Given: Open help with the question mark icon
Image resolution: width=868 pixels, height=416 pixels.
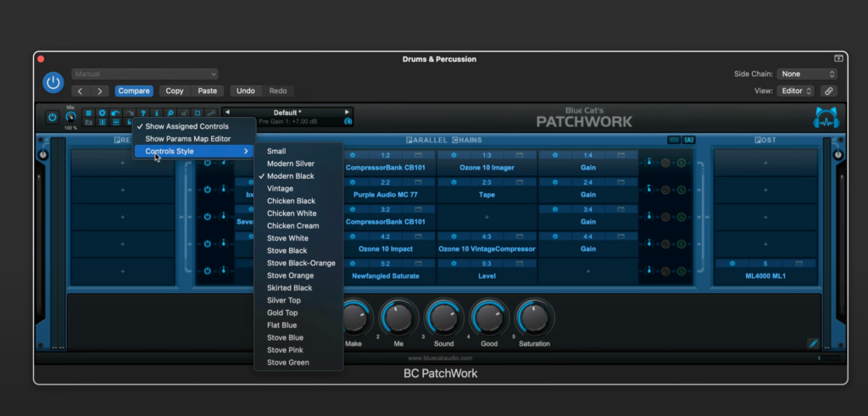Looking at the screenshot, I should 142,113.
